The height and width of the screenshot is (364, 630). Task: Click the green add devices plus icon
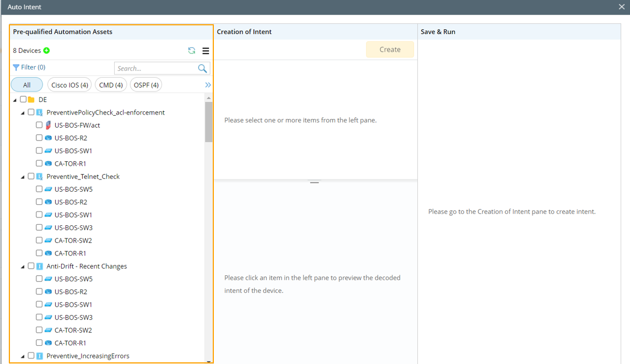click(47, 51)
